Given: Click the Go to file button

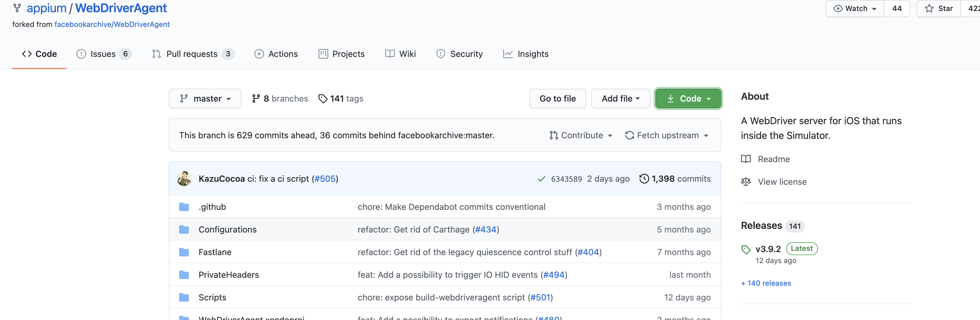Looking at the screenshot, I should tap(557, 99).
